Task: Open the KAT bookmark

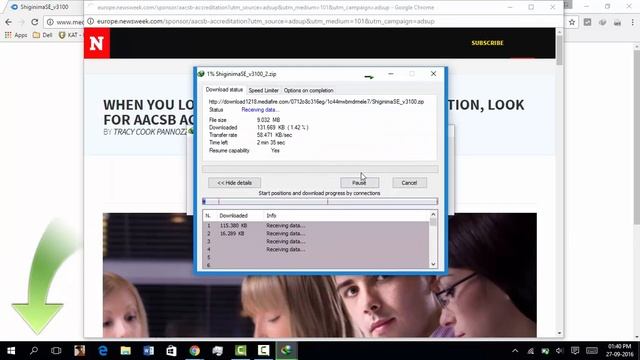Action: tap(69, 35)
